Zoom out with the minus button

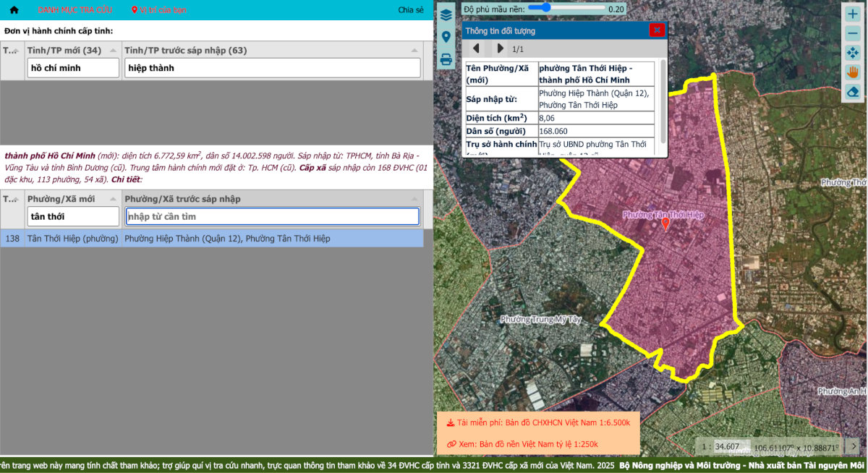coord(853,34)
